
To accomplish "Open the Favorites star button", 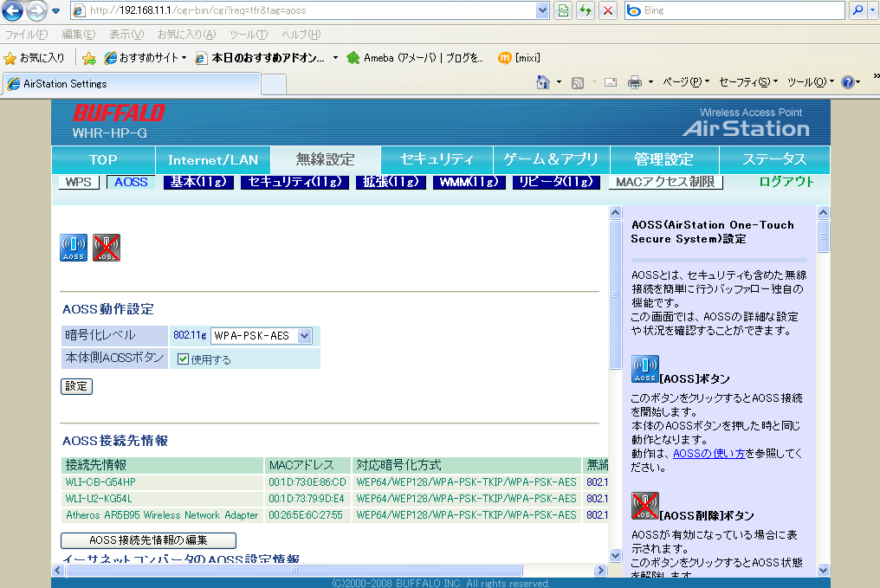I will [x=35, y=58].
